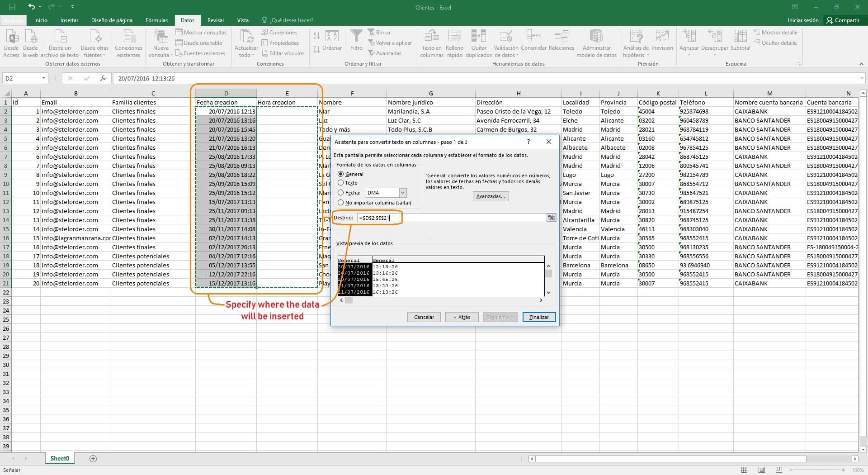
Task: Click the Filtro funnel icon
Action: point(356,36)
